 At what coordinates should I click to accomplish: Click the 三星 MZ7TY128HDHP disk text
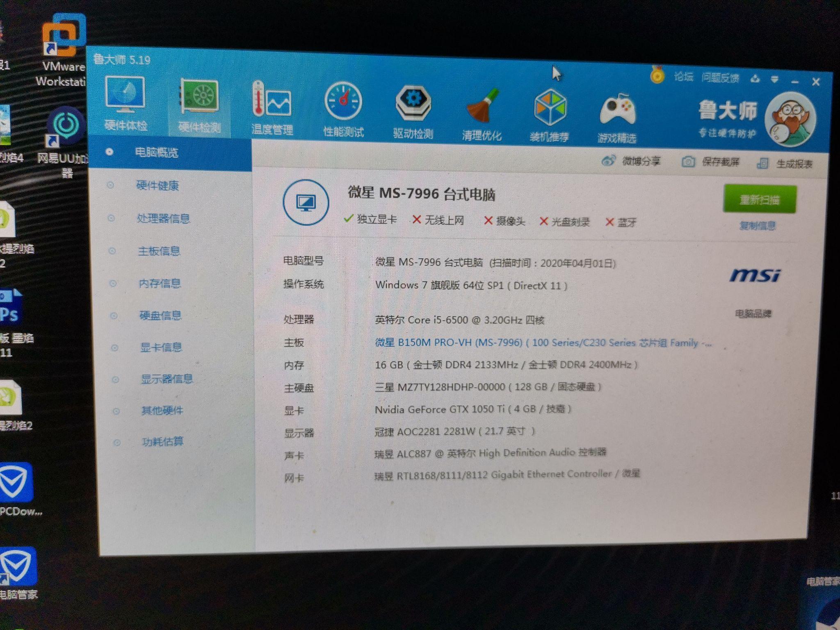click(x=488, y=387)
